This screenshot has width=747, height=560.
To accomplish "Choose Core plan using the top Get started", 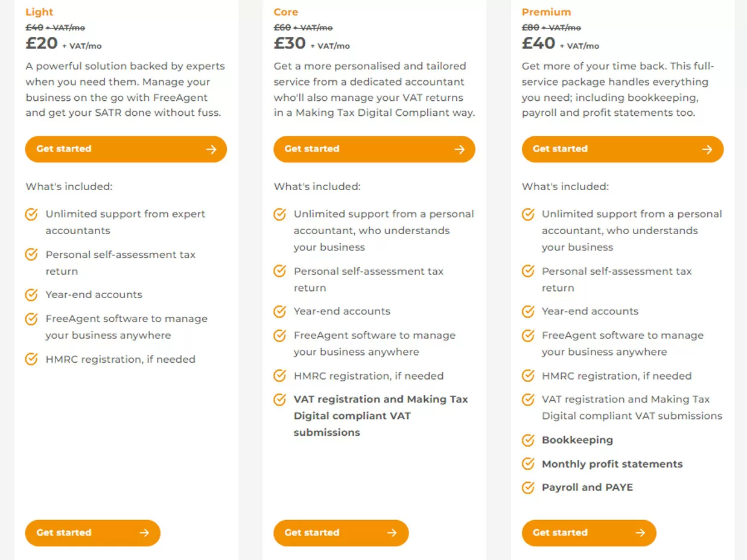I will [x=374, y=149].
